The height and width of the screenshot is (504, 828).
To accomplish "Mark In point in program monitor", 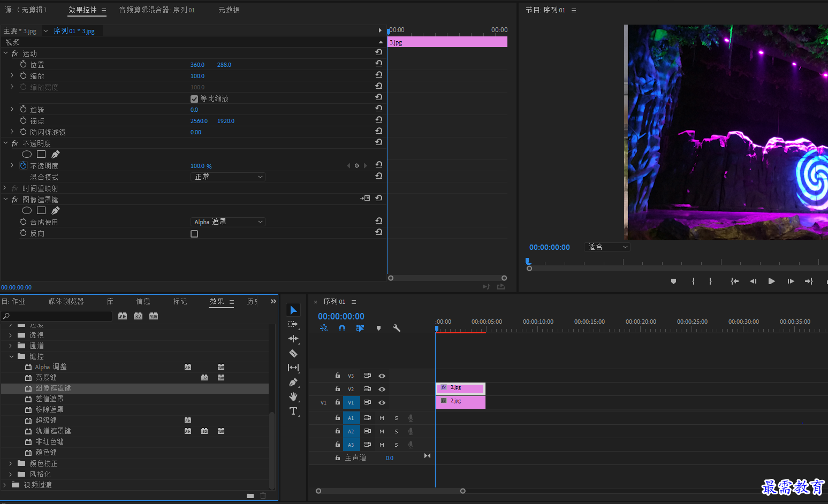I will [693, 281].
